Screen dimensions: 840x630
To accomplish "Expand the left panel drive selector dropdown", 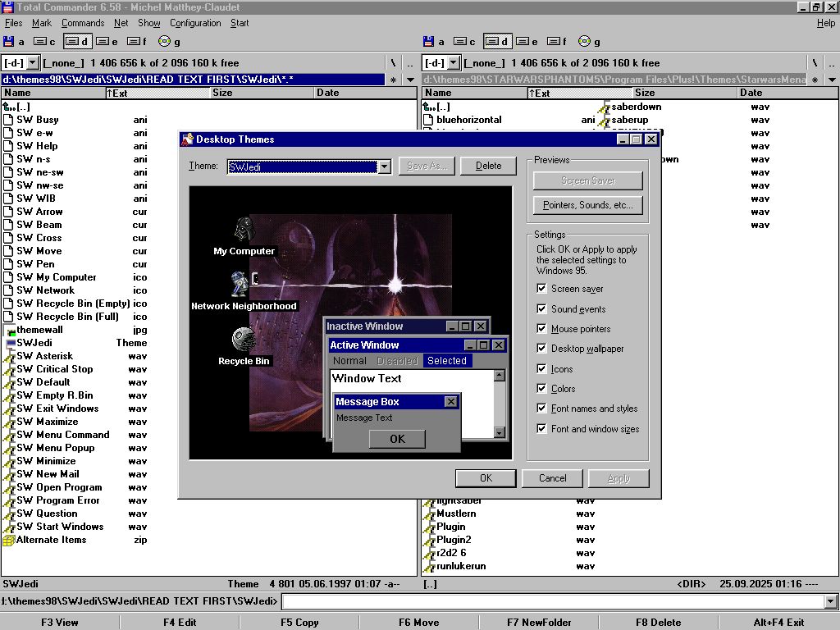I will [32, 63].
